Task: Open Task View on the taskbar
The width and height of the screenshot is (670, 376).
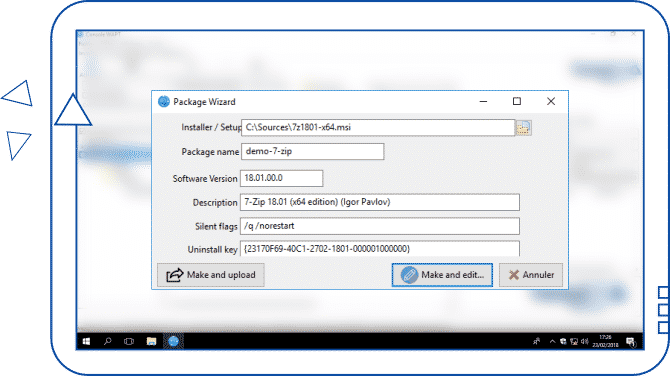Action: [x=129, y=341]
